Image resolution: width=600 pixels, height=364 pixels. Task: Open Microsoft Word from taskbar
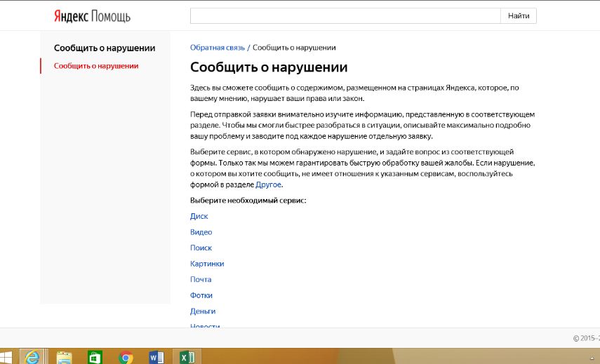coord(157,357)
